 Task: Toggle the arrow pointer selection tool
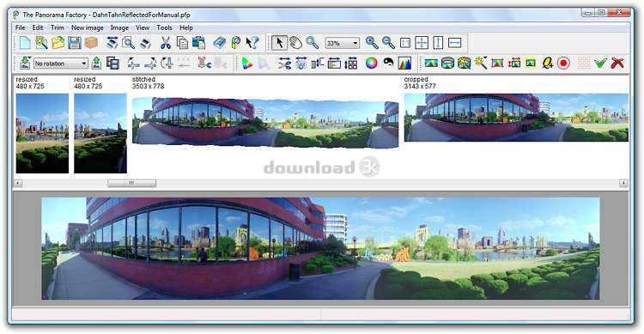(279, 43)
